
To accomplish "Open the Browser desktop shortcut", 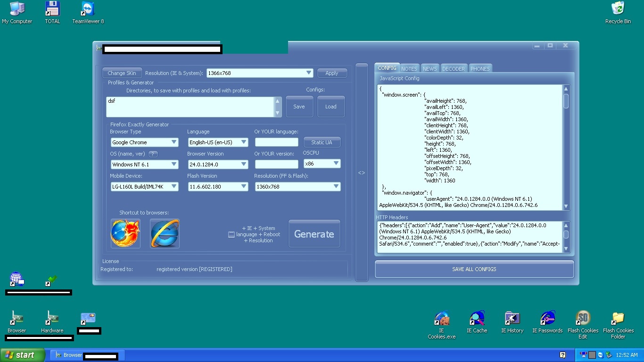I will (17, 322).
